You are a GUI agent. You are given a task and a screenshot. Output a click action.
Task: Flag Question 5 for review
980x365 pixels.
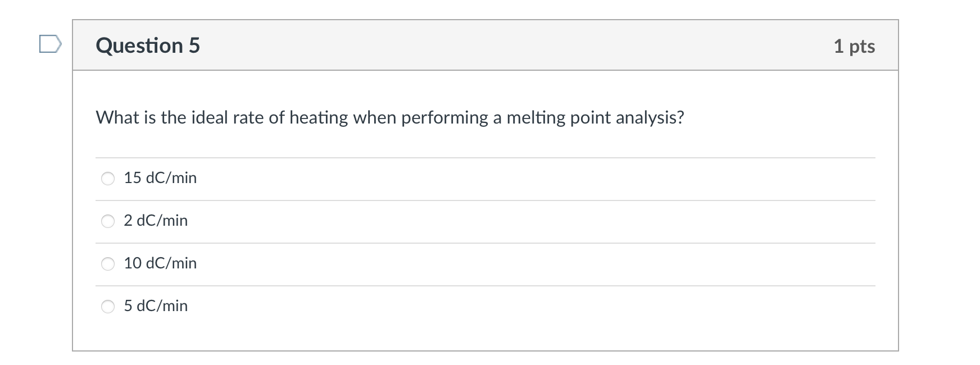pos(49,44)
